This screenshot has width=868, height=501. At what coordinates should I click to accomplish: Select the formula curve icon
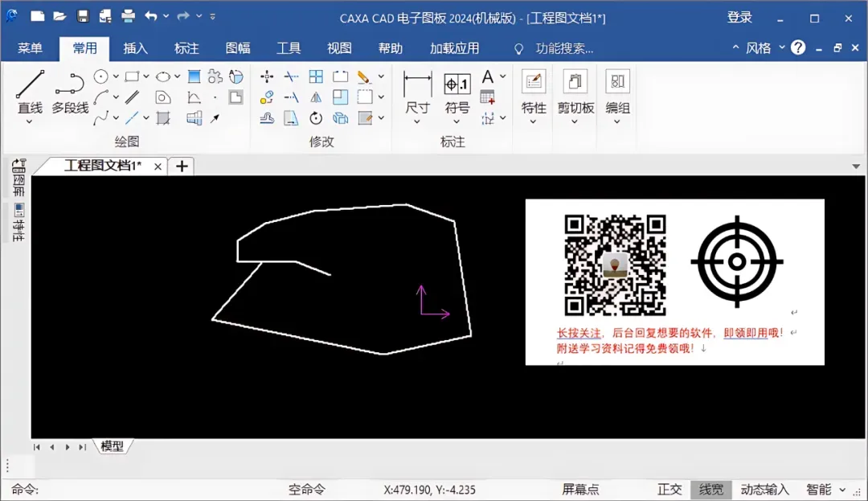pyautogui.click(x=194, y=97)
